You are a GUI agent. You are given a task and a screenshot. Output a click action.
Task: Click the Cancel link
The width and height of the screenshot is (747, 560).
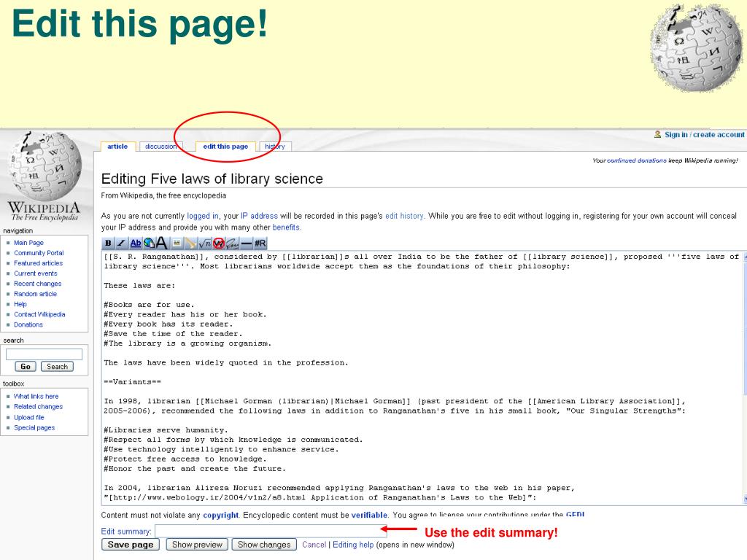click(314, 544)
